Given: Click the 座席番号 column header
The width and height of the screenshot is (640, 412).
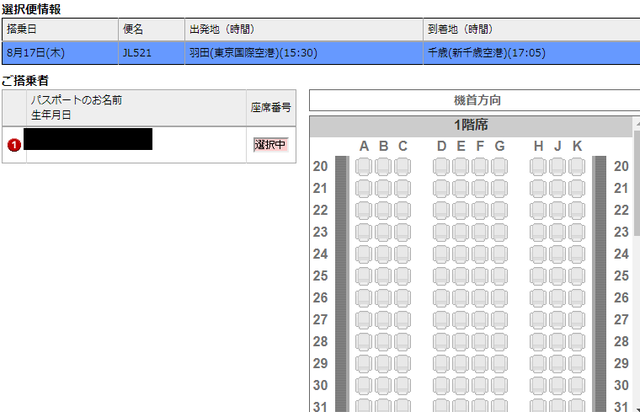Looking at the screenshot, I should (271, 108).
